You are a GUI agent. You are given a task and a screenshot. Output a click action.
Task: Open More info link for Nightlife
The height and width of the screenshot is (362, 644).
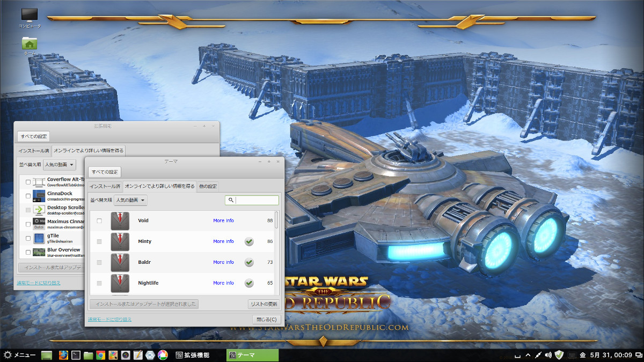coord(223,283)
